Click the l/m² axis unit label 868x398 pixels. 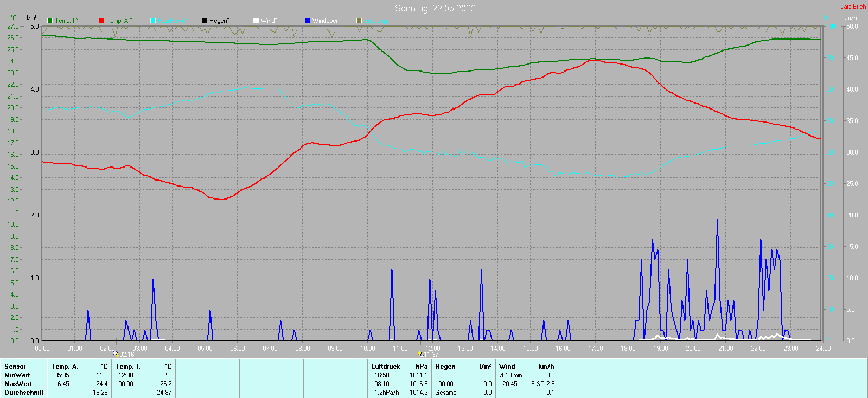[31, 18]
